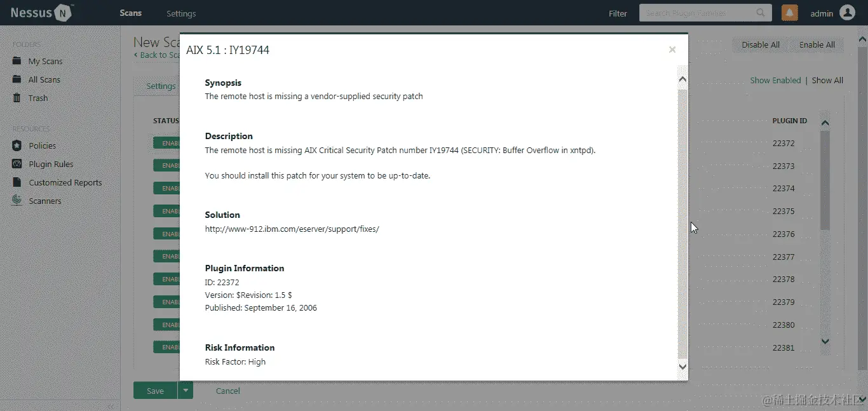
Task: Click the Trash bin icon
Action: tap(17, 98)
